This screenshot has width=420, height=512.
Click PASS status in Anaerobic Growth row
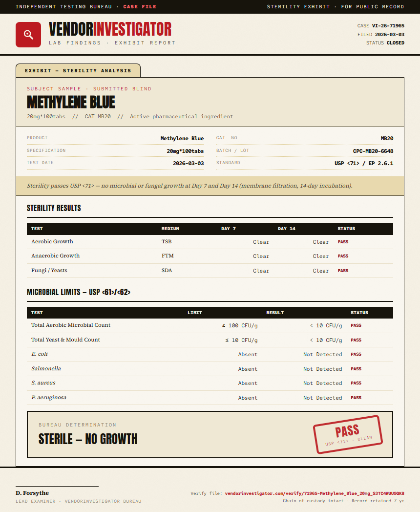tap(343, 256)
